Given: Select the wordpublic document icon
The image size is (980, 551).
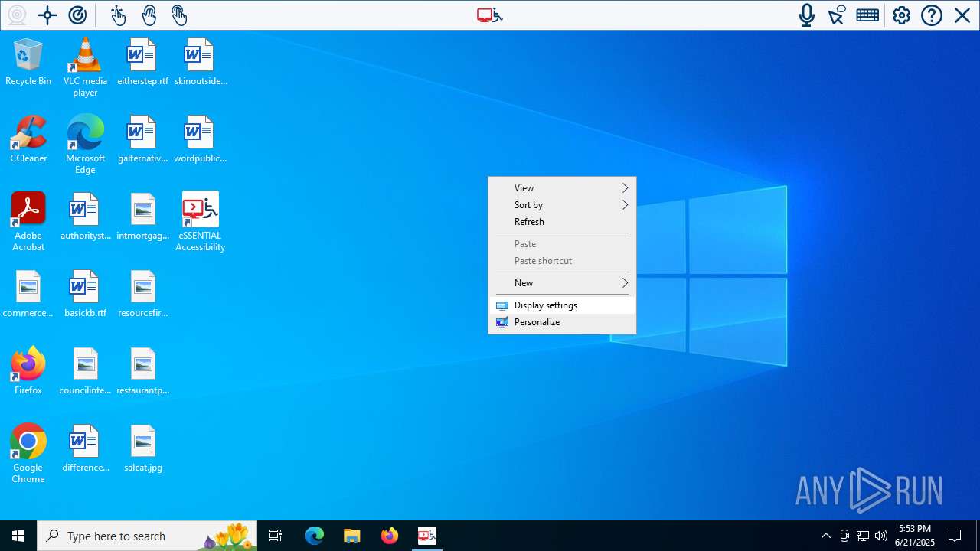Looking at the screenshot, I should pyautogui.click(x=200, y=139).
